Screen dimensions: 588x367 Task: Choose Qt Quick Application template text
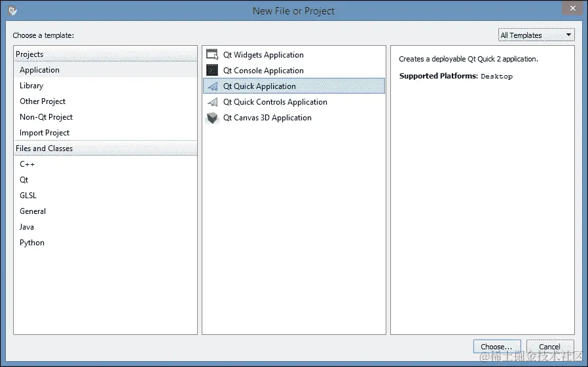coord(259,86)
